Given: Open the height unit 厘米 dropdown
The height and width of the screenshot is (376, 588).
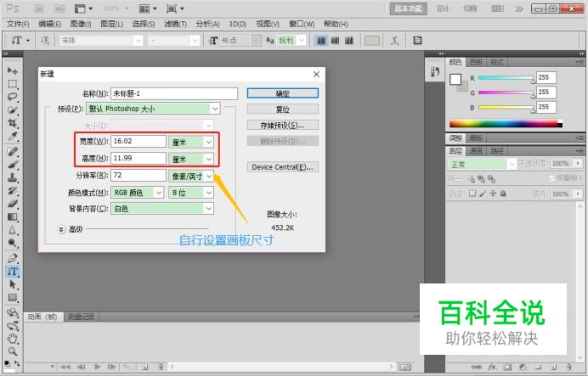Looking at the screenshot, I should 191,159.
